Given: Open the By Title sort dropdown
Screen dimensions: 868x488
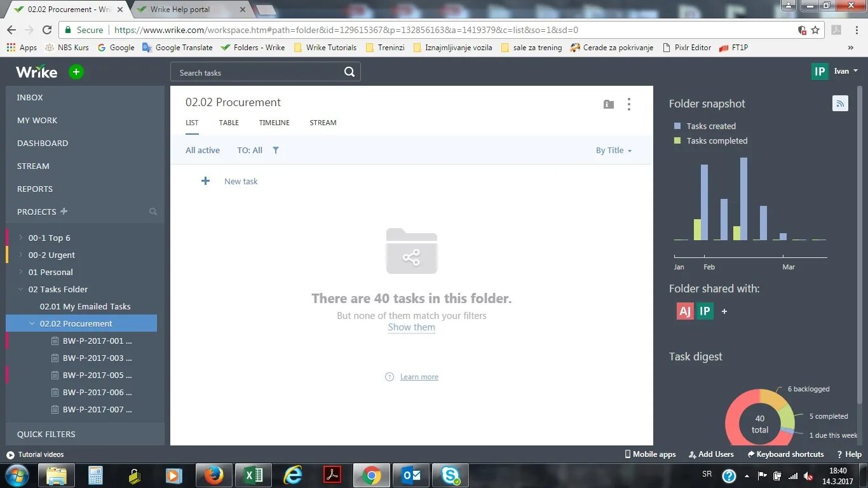Looking at the screenshot, I should [614, 151].
